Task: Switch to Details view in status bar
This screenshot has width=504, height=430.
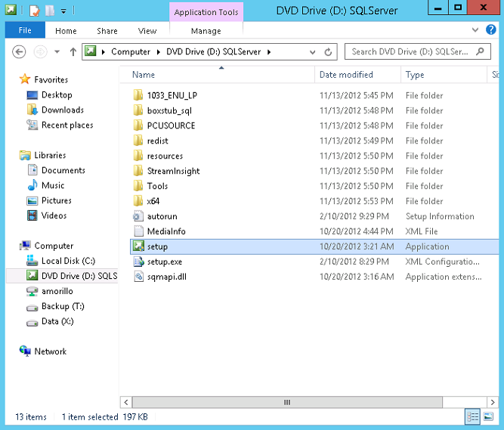Action: tap(472, 416)
